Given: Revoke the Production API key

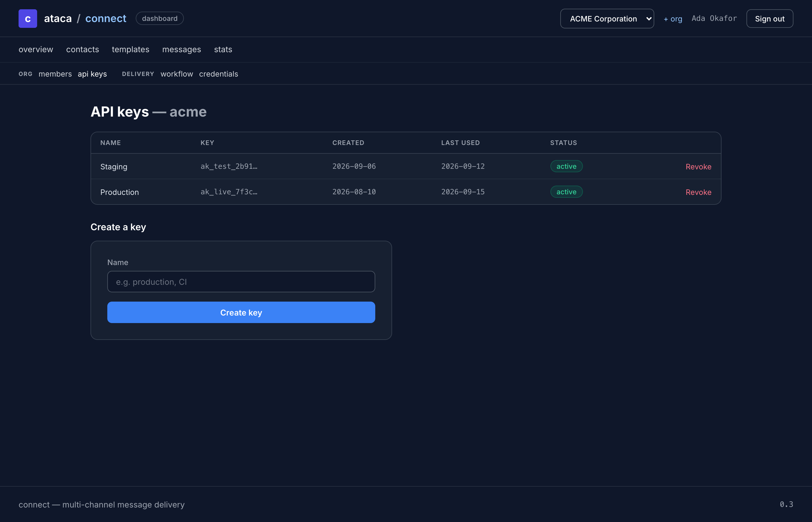Looking at the screenshot, I should [x=698, y=192].
